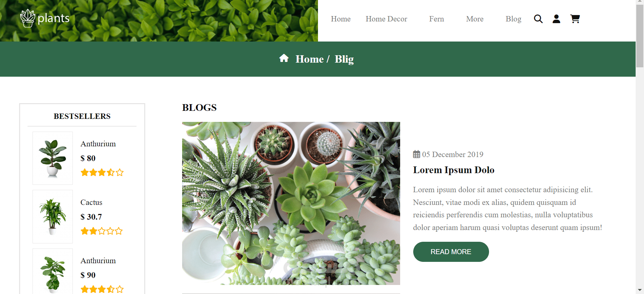
Task: Open the shopping cart icon
Action: [575, 19]
